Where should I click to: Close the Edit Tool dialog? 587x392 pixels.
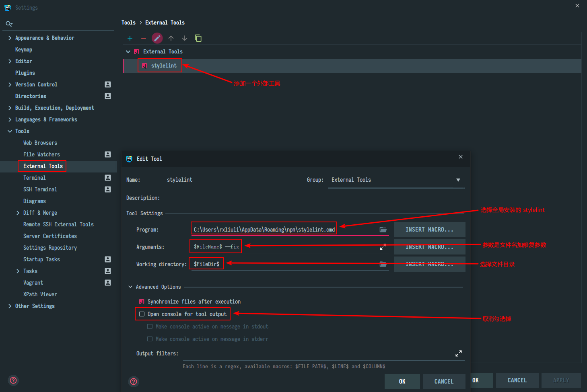461,157
